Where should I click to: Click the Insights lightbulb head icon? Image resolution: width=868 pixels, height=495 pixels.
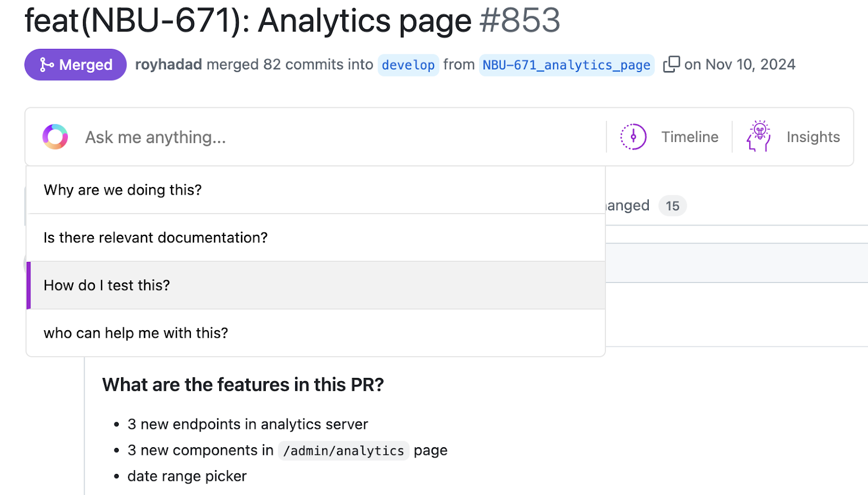click(x=759, y=136)
